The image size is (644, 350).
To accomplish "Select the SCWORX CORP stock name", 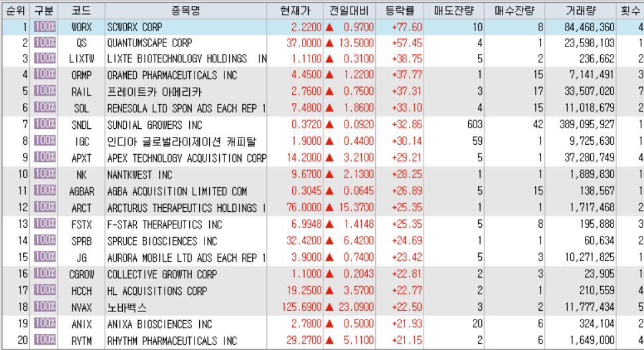I will pyautogui.click(x=135, y=27).
